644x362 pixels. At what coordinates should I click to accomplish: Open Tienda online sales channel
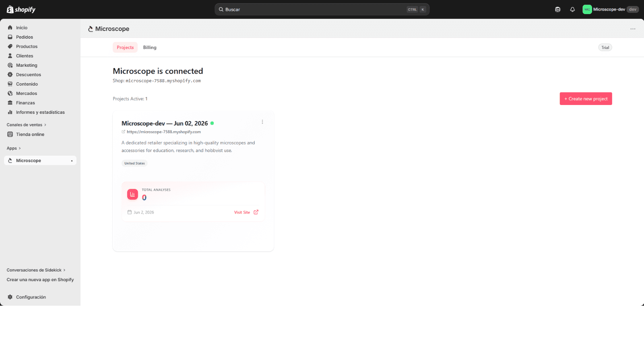click(x=40, y=134)
